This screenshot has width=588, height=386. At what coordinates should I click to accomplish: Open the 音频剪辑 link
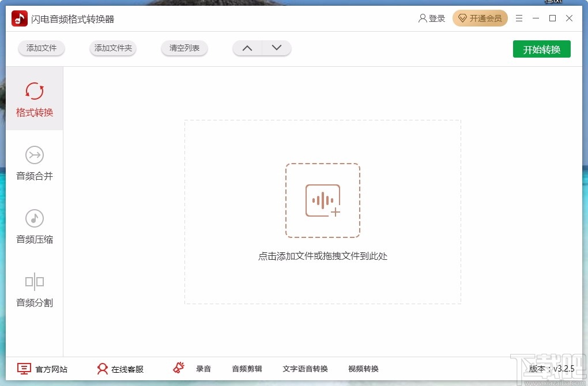click(x=247, y=369)
